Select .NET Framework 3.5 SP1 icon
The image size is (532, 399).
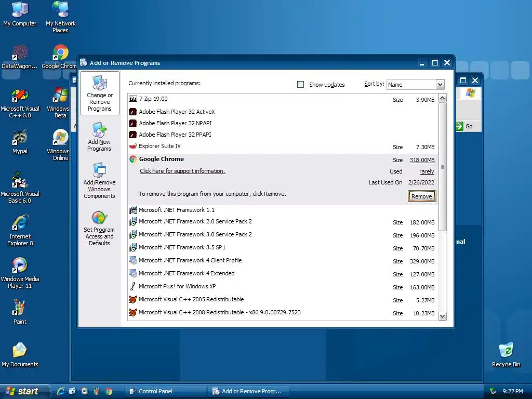133,247
